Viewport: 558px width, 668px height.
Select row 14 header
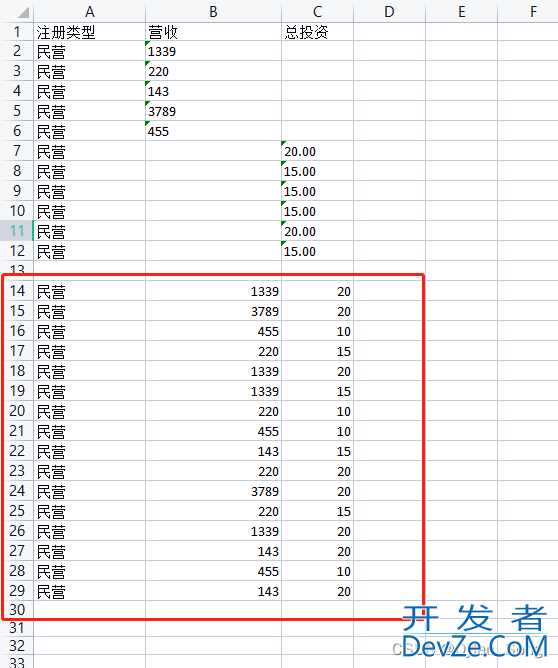point(17,291)
